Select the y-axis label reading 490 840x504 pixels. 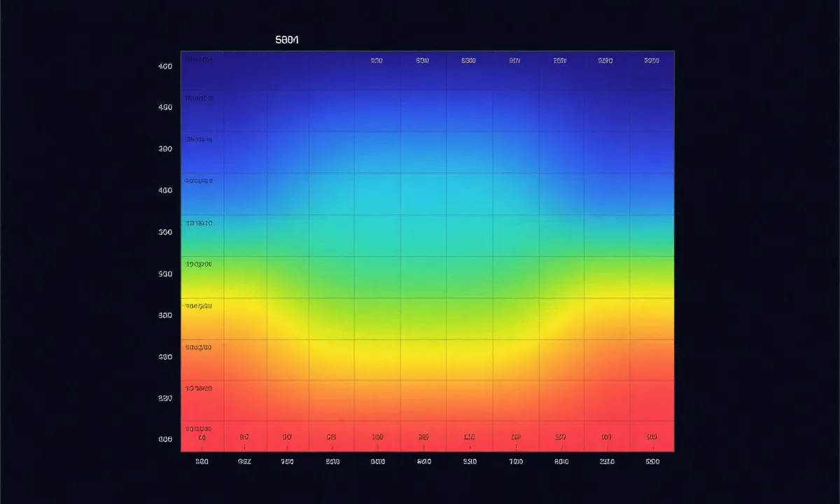[x=165, y=108]
